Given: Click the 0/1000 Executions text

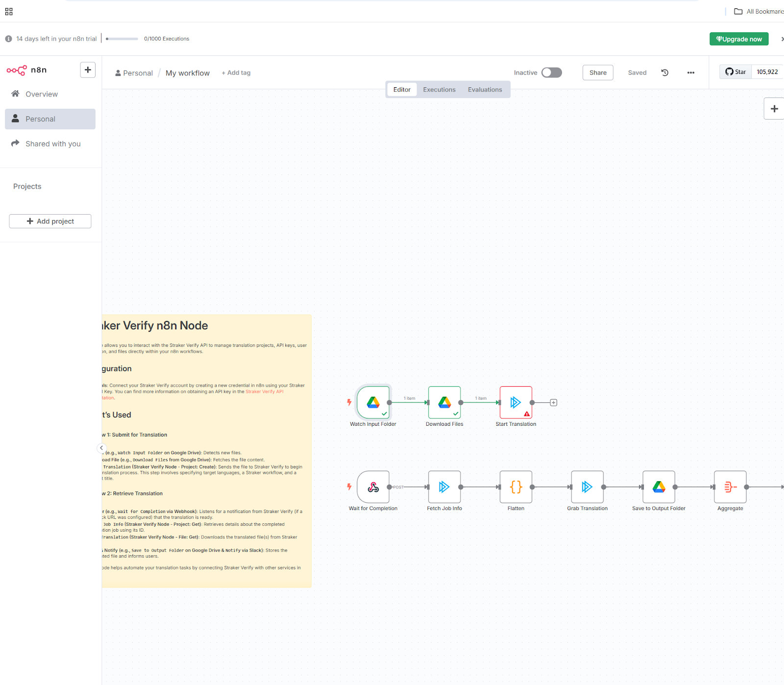Looking at the screenshot, I should point(167,39).
